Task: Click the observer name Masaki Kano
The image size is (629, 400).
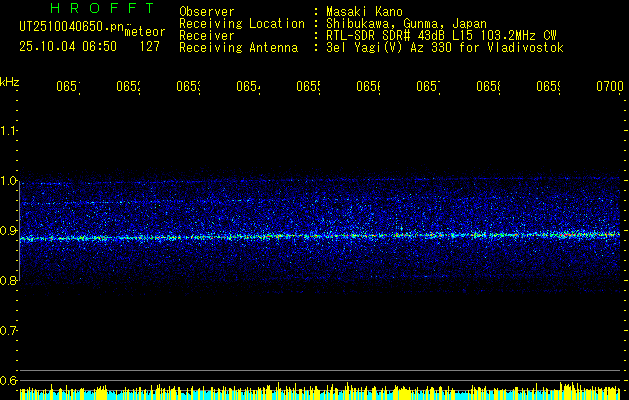Action: pyautogui.click(x=364, y=12)
